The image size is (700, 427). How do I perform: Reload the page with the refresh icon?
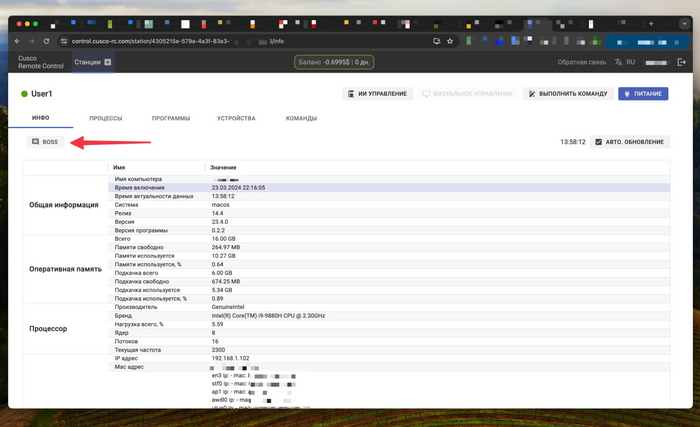coord(47,41)
